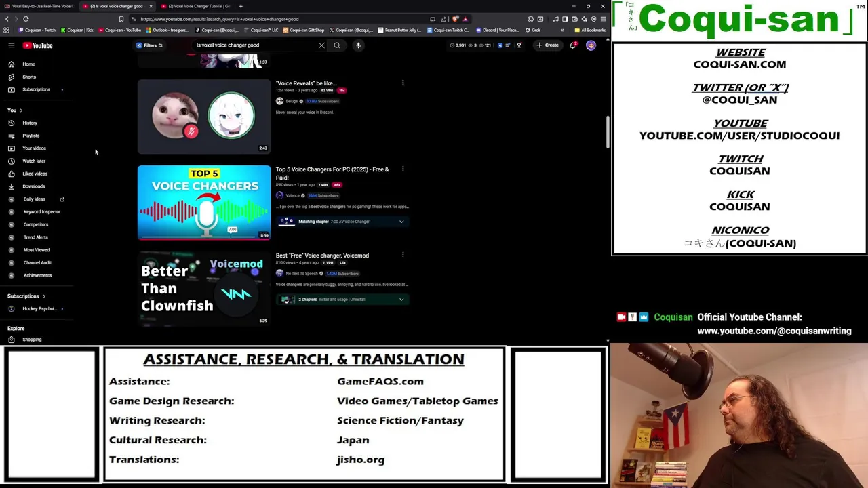Viewport: 868px width, 488px height.
Task: Click the page vertical scrollbar thumb
Action: pyautogui.click(x=608, y=132)
